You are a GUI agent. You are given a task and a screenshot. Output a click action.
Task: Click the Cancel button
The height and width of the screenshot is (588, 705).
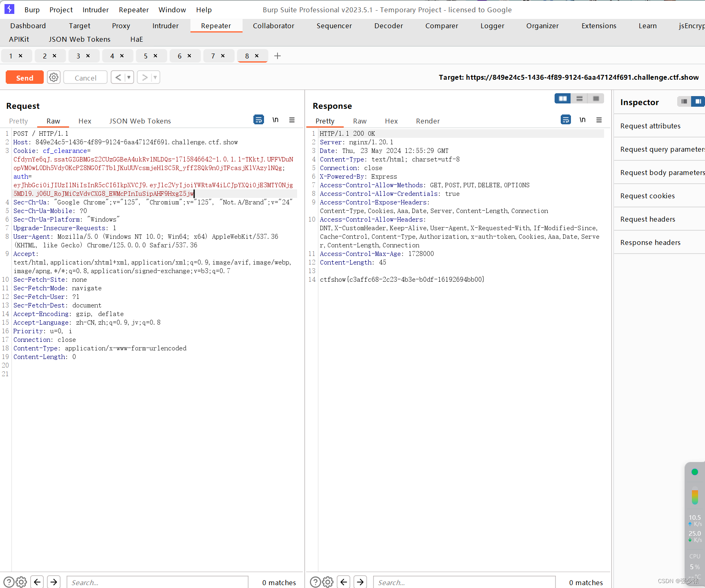pyautogui.click(x=85, y=78)
